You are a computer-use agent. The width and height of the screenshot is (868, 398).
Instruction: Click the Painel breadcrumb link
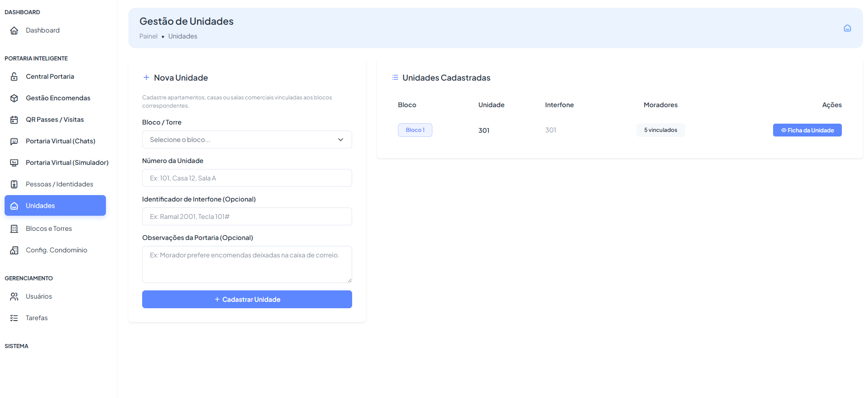pos(149,36)
